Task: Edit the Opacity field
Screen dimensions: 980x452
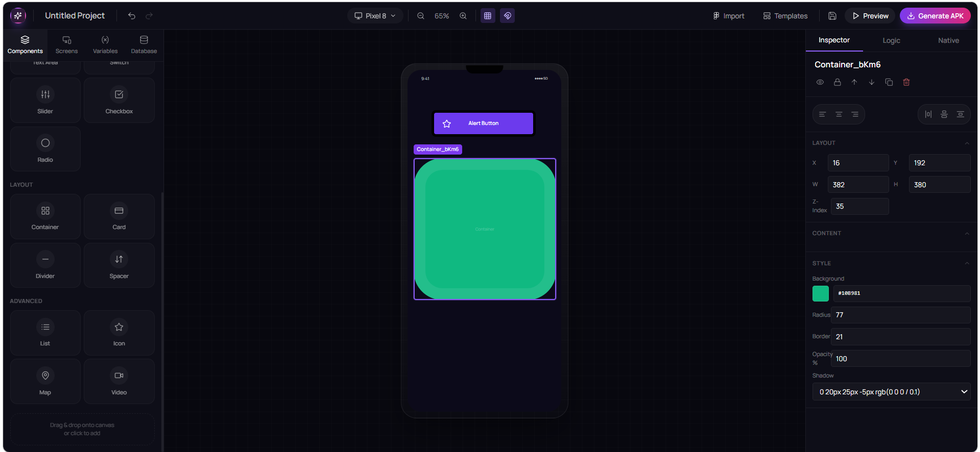Action: [900, 359]
